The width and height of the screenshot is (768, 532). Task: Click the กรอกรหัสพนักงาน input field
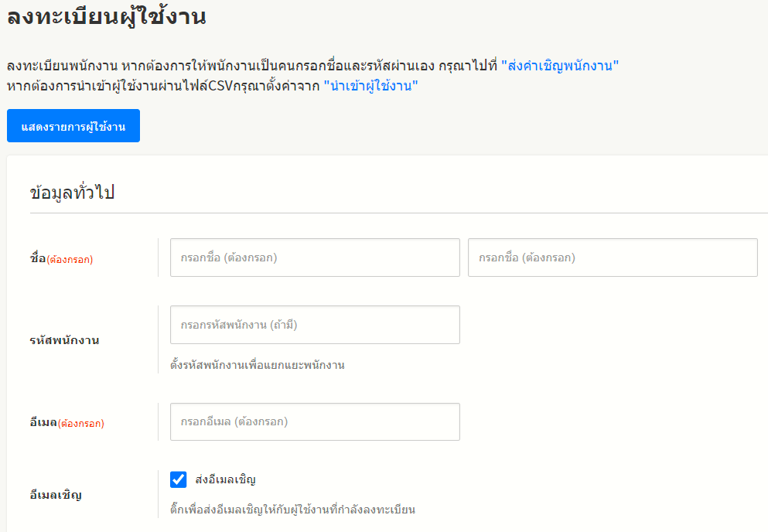point(315,325)
